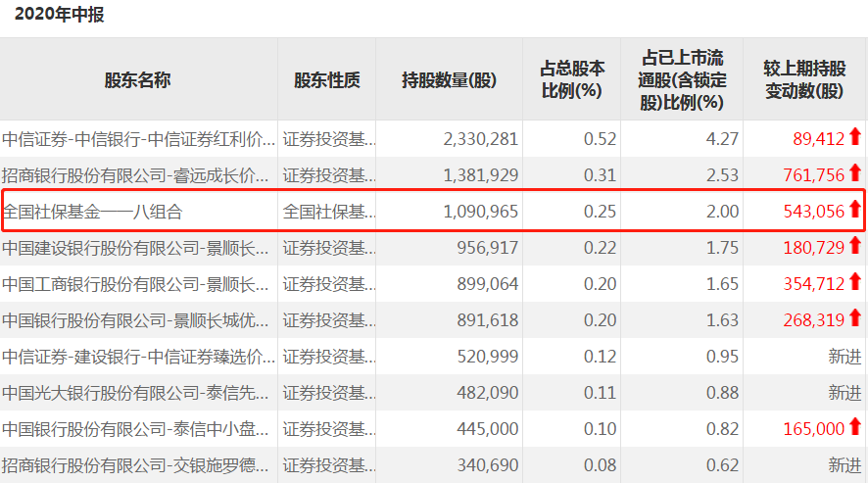This screenshot has height=483, width=868.
Task: Click the change value 354,712
Action: tap(814, 284)
